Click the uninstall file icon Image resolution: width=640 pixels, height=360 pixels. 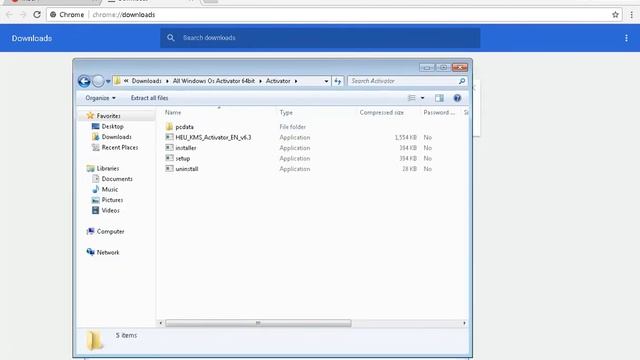coord(169,169)
